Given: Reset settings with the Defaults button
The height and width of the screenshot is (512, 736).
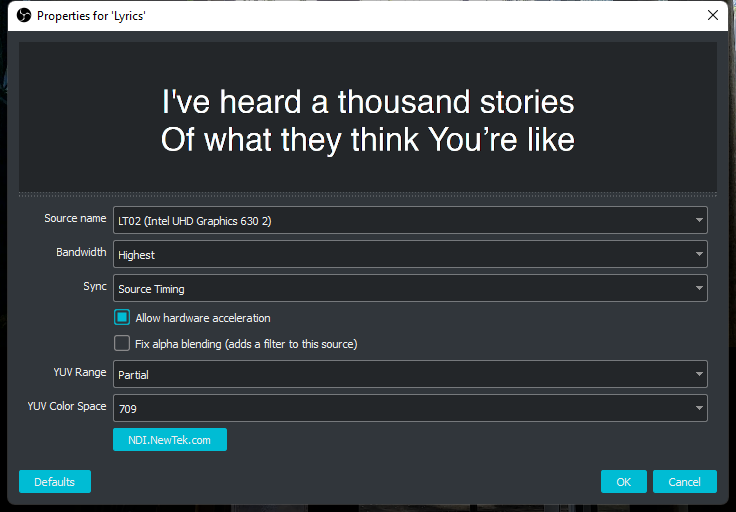Looking at the screenshot, I should pos(55,481).
